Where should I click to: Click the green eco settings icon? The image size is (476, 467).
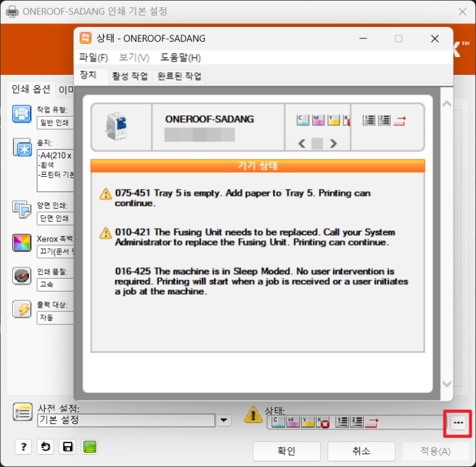pos(90,447)
